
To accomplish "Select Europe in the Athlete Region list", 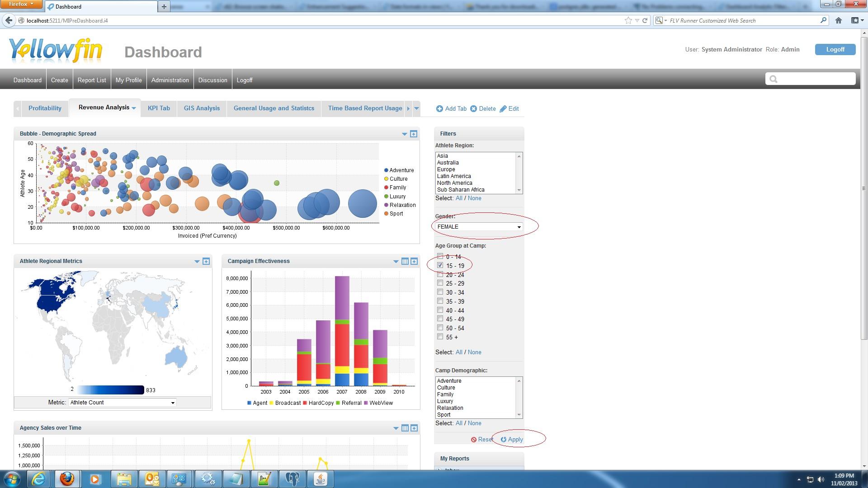I will pyautogui.click(x=446, y=169).
